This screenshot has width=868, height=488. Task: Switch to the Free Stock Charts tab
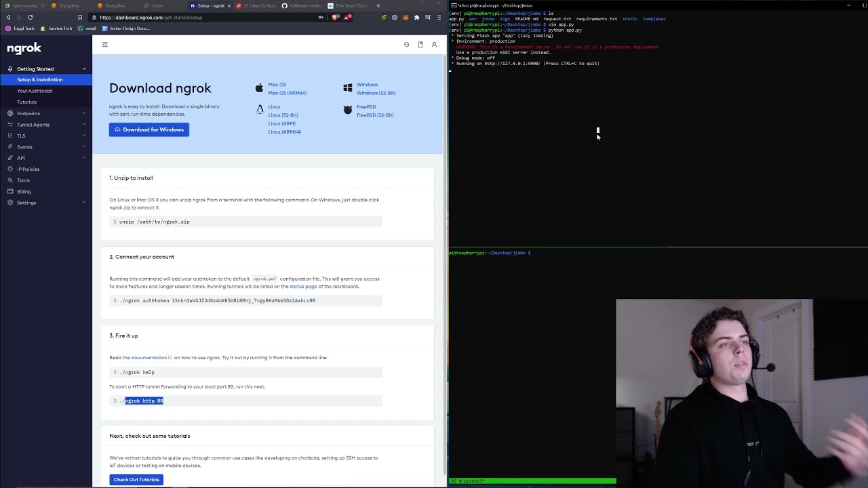(x=348, y=5)
